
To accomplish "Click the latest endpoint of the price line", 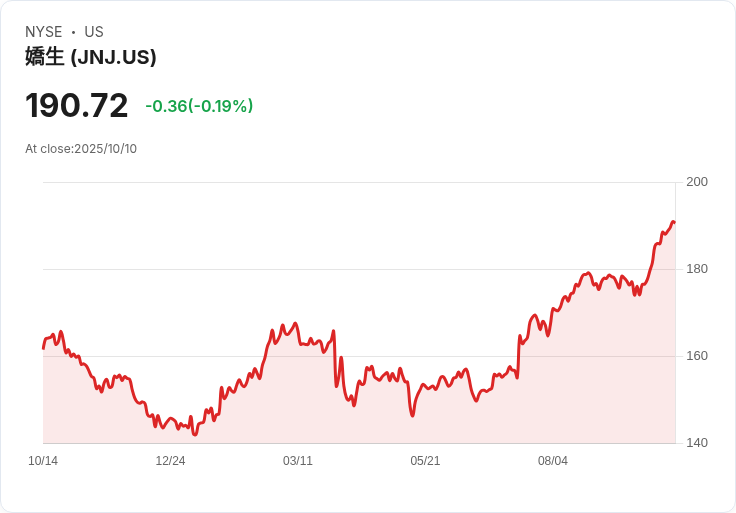I will pyautogui.click(x=674, y=222).
